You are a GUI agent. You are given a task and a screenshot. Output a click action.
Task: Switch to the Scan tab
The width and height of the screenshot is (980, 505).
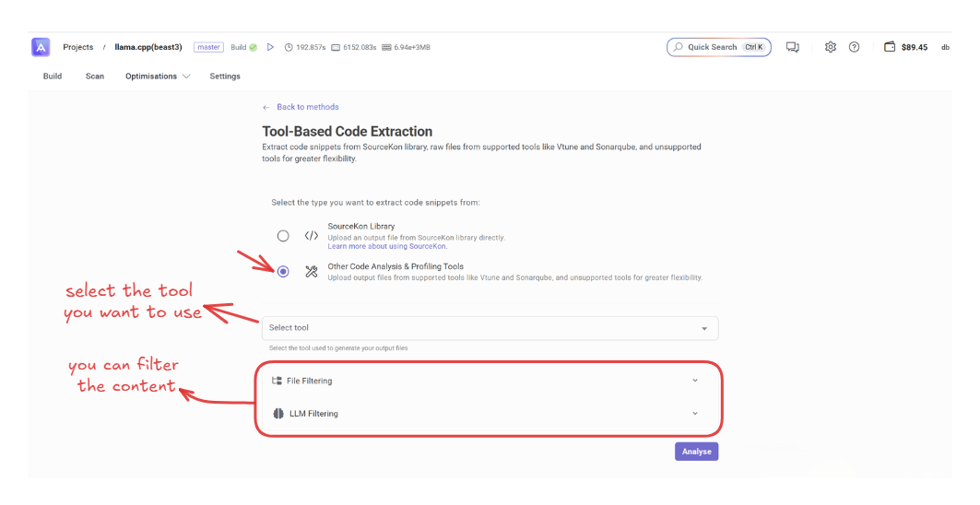tap(95, 76)
